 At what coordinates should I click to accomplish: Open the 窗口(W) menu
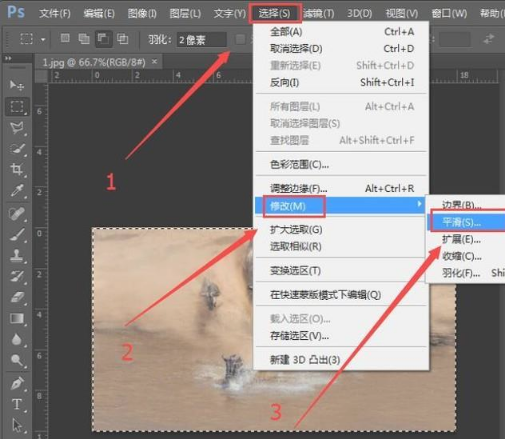click(449, 14)
